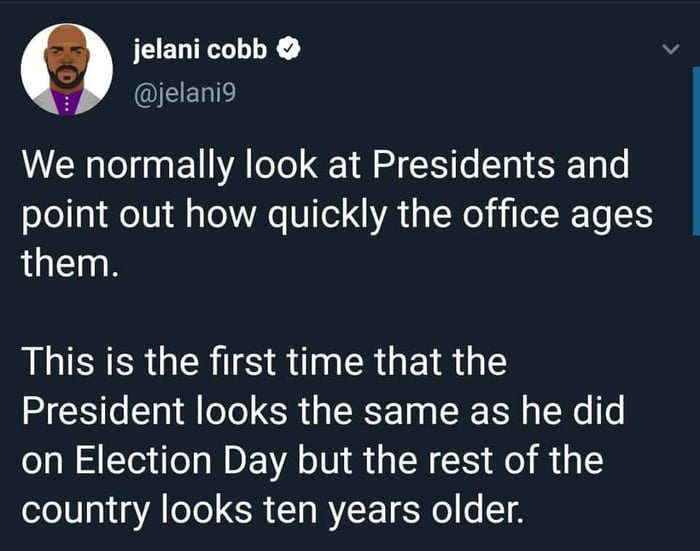Open jelani cobb's profile avatar

click(x=67, y=69)
